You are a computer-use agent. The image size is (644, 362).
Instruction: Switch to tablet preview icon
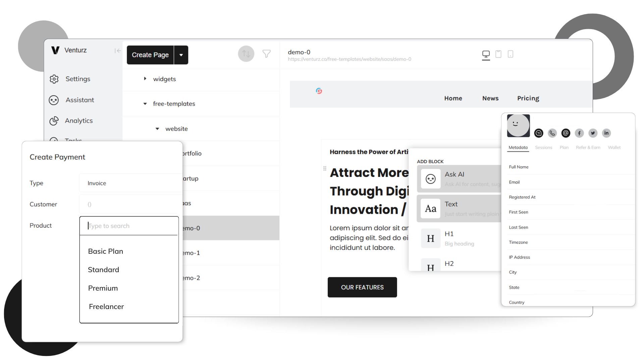coord(498,54)
